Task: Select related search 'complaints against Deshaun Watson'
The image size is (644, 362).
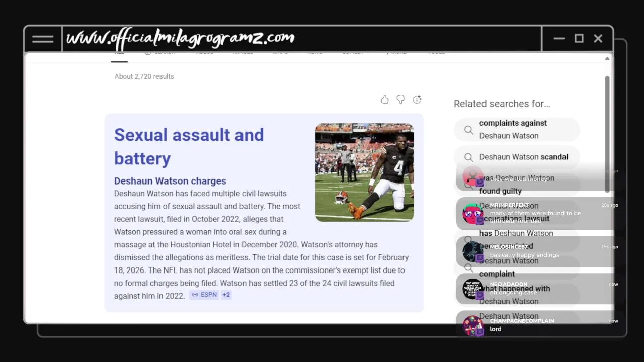Action: tap(517, 129)
